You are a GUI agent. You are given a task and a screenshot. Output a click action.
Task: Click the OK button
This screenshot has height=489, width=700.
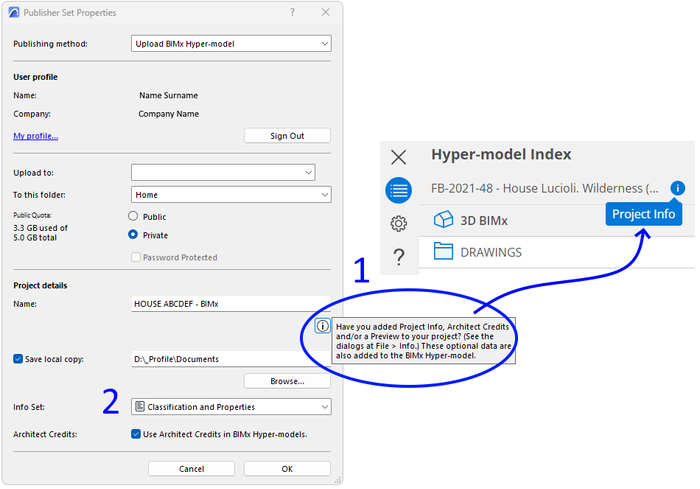click(287, 469)
